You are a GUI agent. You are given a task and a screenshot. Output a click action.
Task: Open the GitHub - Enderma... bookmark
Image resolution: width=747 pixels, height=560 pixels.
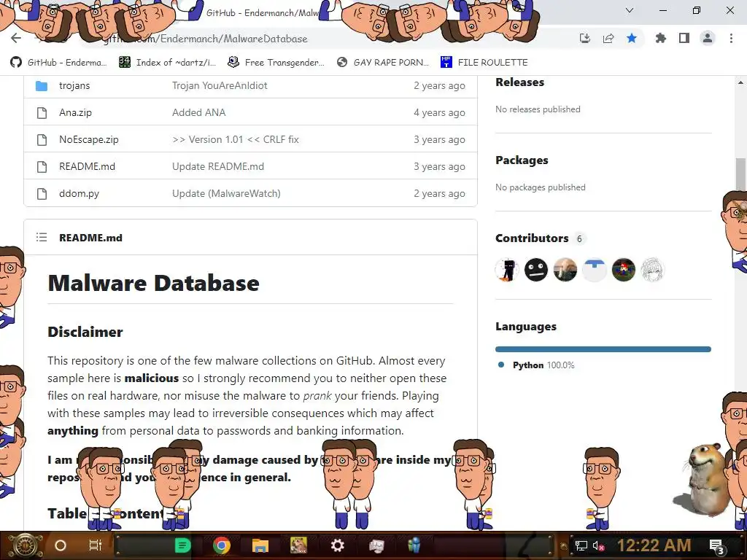pyautogui.click(x=58, y=63)
